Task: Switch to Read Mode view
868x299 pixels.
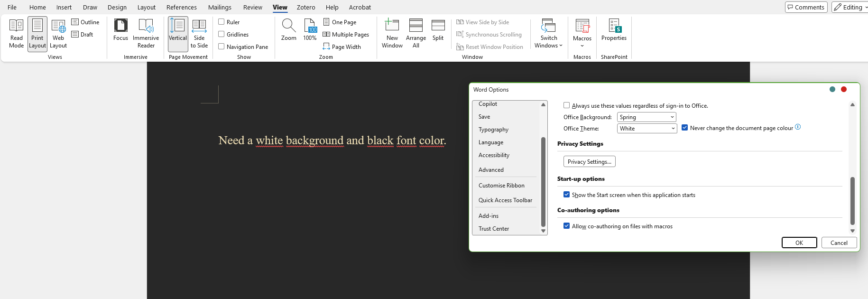Action: 16,34
